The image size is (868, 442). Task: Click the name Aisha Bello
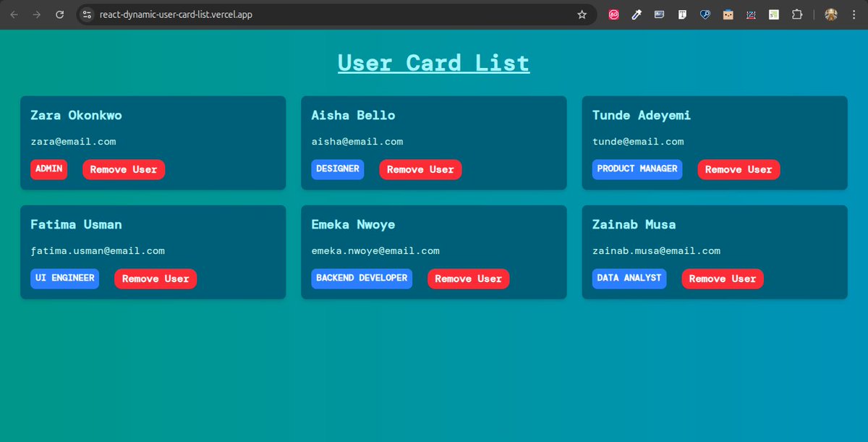tap(354, 116)
